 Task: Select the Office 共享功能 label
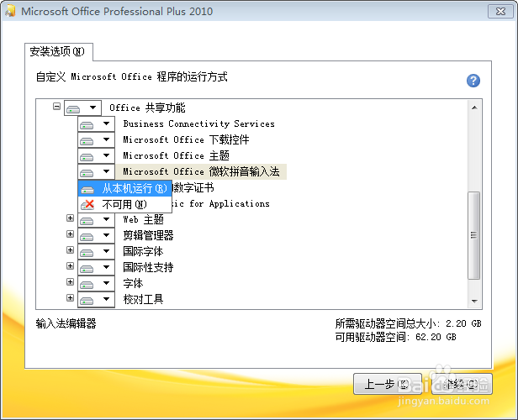click(x=147, y=108)
